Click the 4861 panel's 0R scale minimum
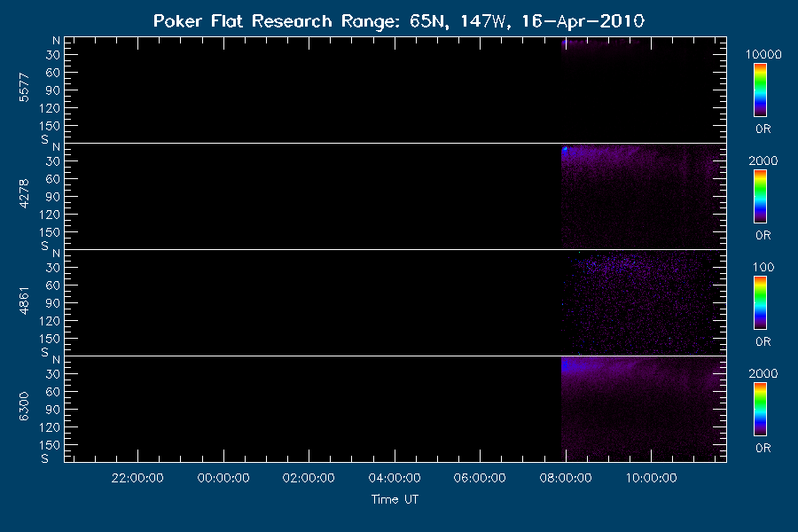Viewport: 798px width, 532px height. [763, 341]
